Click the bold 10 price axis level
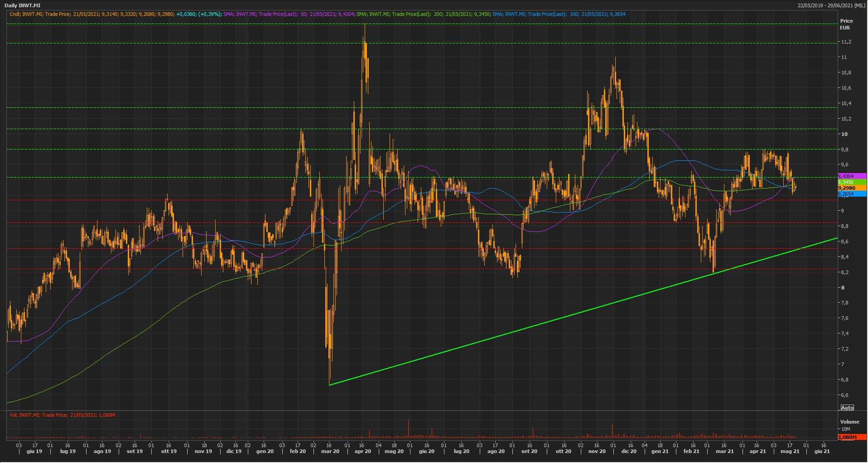This screenshot has height=463, width=868. [844, 134]
